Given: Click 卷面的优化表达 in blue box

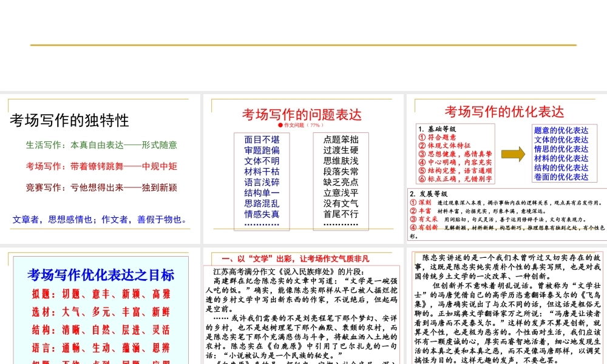Looking at the screenshot, I should coord(561,177).
